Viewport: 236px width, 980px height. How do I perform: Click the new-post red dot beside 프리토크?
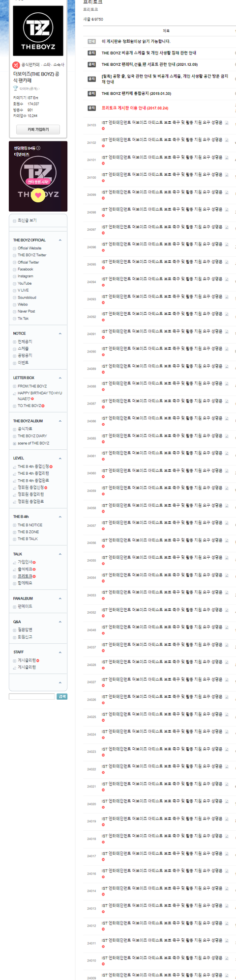(x=34, y=576)
